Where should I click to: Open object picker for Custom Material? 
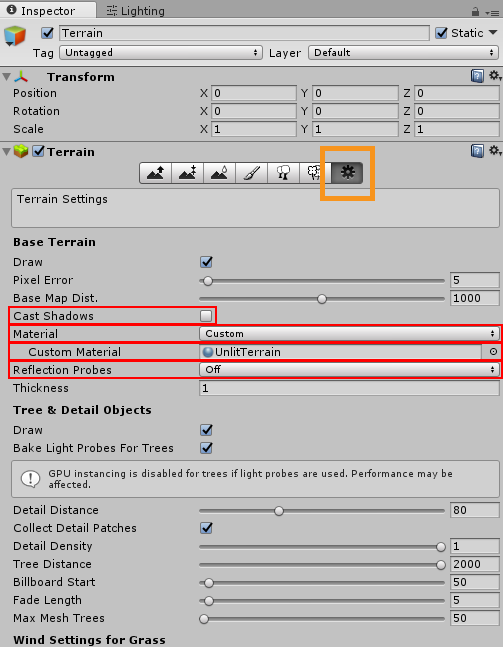point(493,352)
